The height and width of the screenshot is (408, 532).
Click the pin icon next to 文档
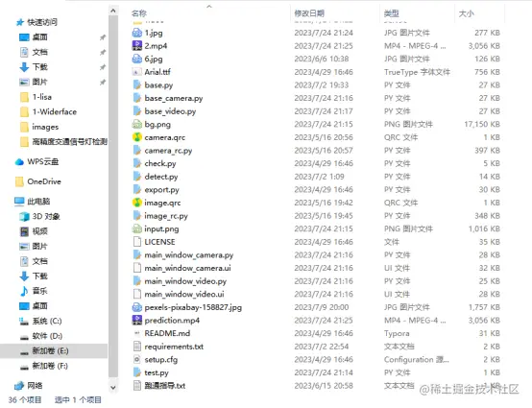103,52
